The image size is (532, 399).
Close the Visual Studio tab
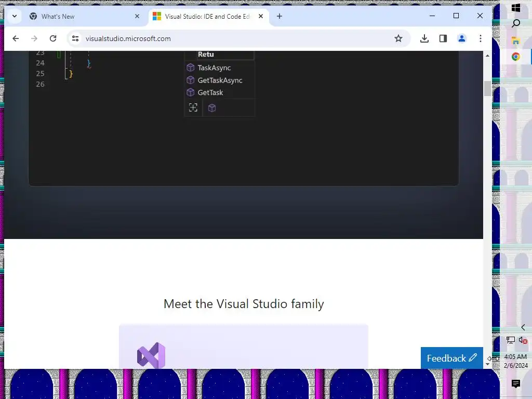[261, 16]
